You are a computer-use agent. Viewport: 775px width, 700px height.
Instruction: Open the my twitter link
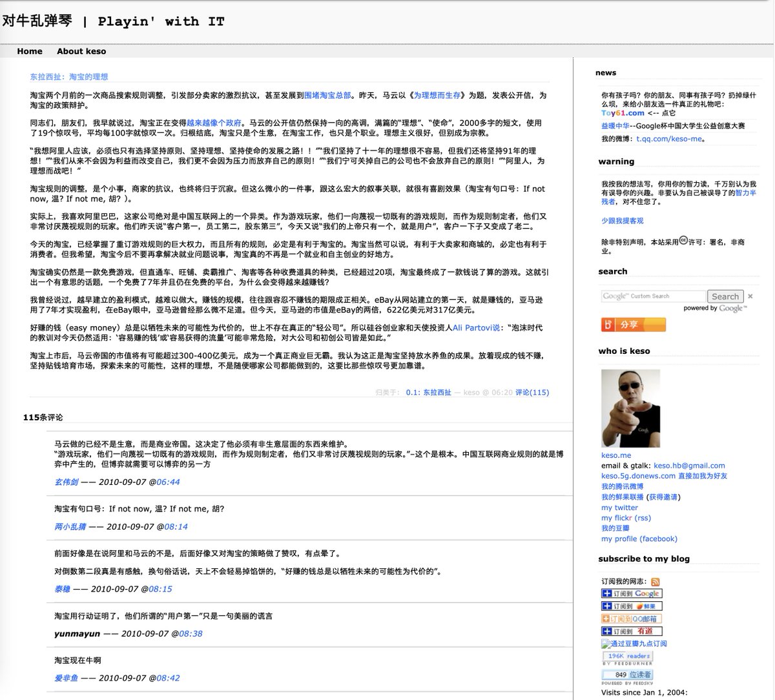(x=619, y=508)
